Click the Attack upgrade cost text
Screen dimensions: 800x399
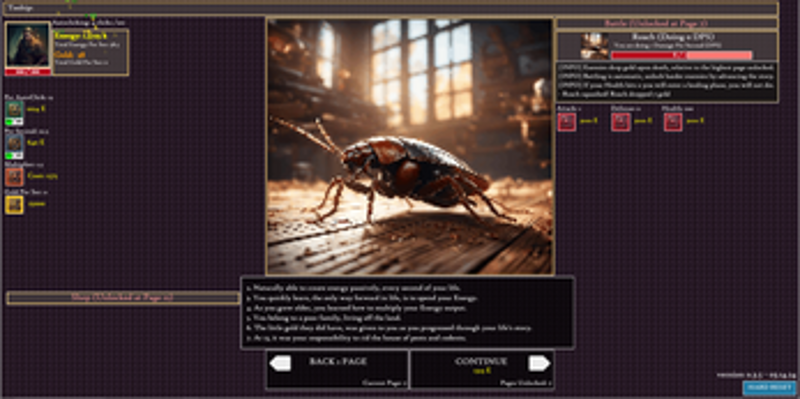click(588, 120)
